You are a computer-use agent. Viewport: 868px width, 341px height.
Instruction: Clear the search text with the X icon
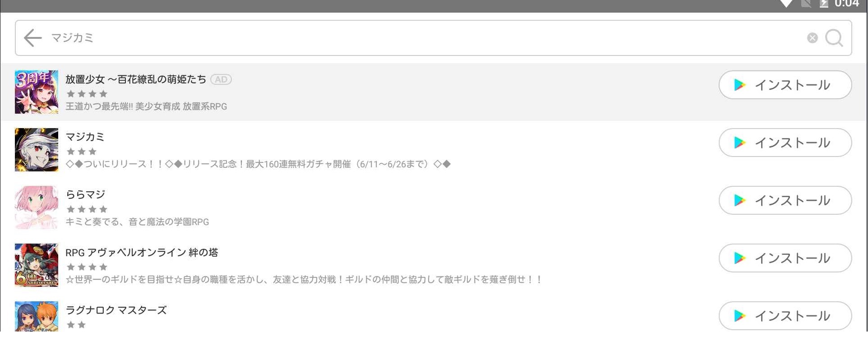813,38
